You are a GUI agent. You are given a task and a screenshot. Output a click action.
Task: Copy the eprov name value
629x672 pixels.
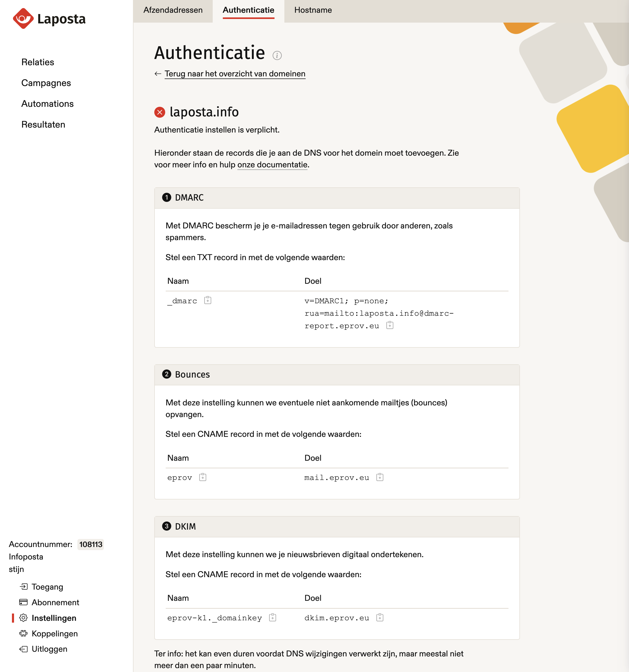pyautogui.click(x=203, y=477)
